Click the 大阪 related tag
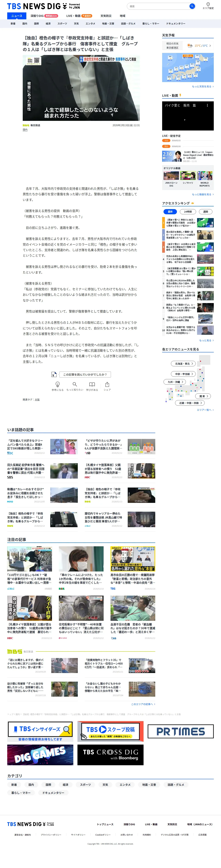Viewport: 221px width, 868px height. coord(37,400)
